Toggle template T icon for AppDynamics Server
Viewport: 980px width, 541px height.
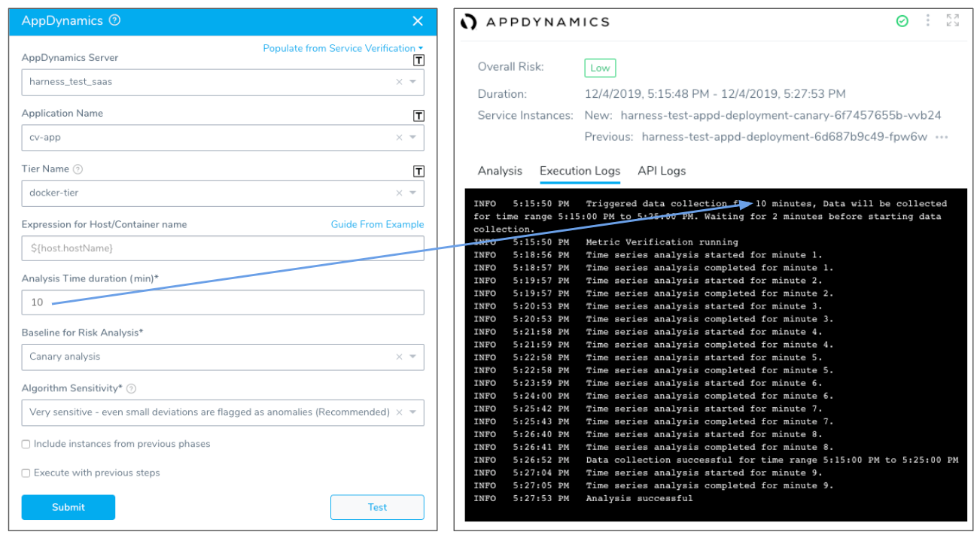pos(419,60)
